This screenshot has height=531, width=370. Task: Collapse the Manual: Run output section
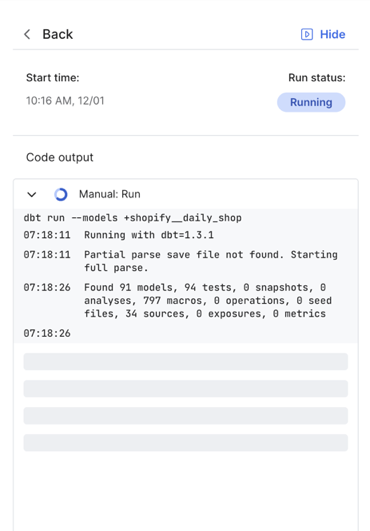32,194
